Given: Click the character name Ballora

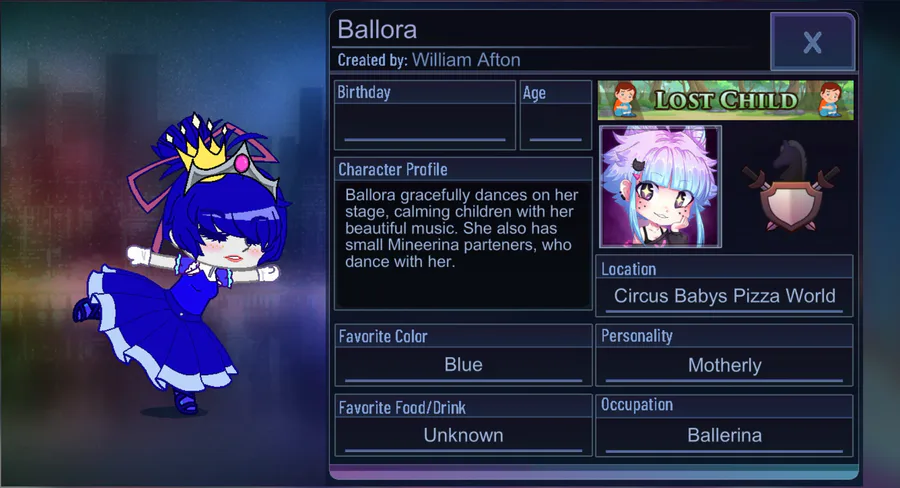Looking at the screenshot, I should (x=377, y=30).
